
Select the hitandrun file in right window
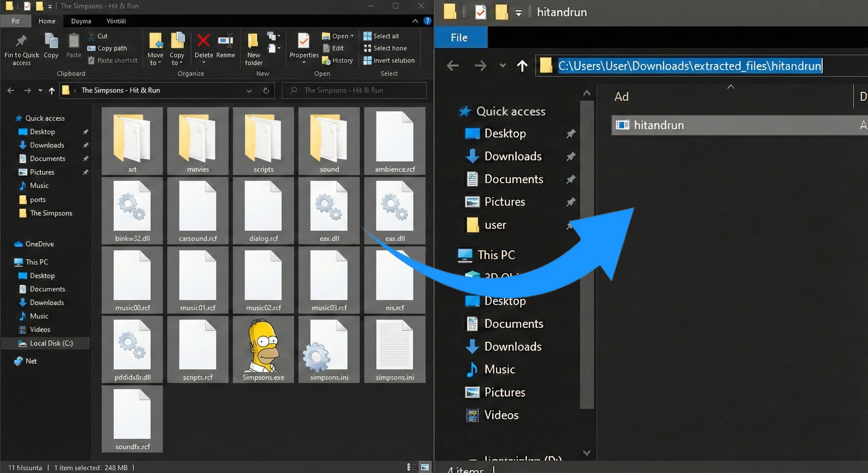pos(739,125)
